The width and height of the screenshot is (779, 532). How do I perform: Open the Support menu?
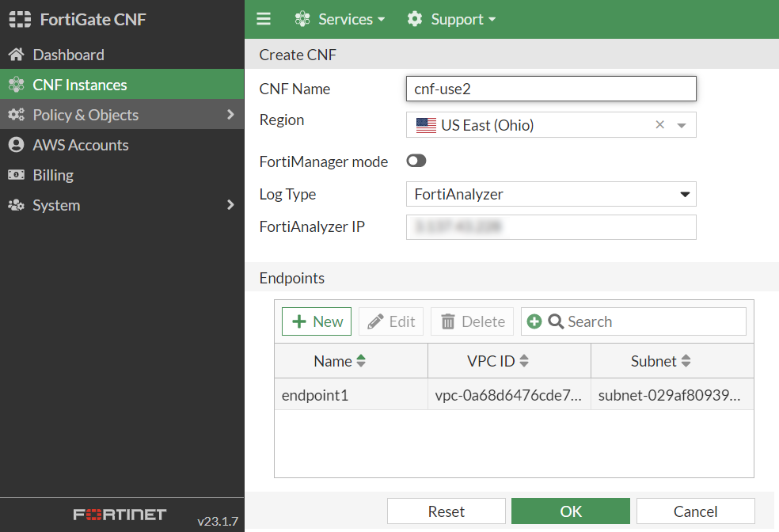(x=450, y=18)
